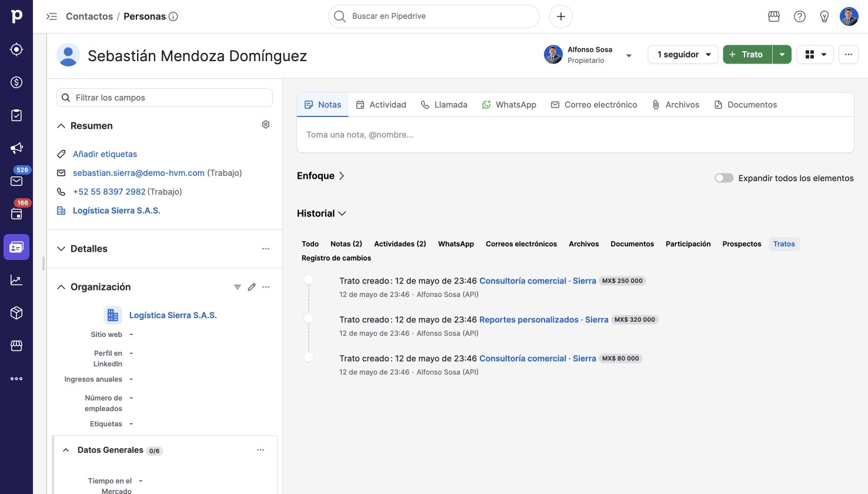This screenshot has width=868, height=494.
Task: Open More three-dots menu in sidebar
Action: click(x=16, y=379)
